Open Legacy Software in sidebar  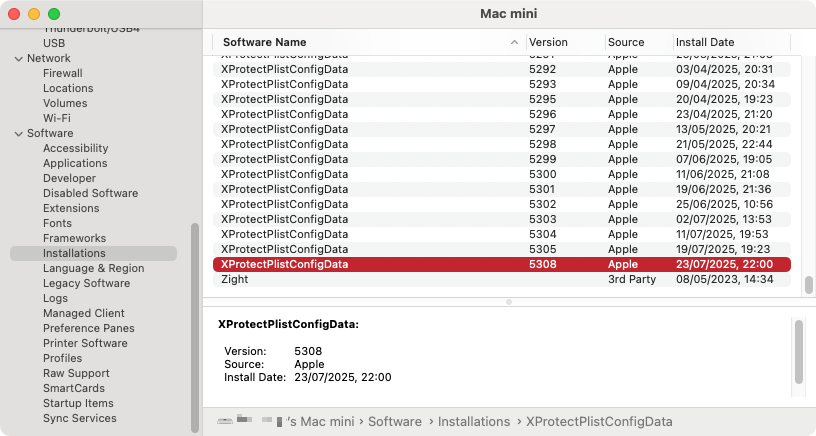[x=86, y=284]
